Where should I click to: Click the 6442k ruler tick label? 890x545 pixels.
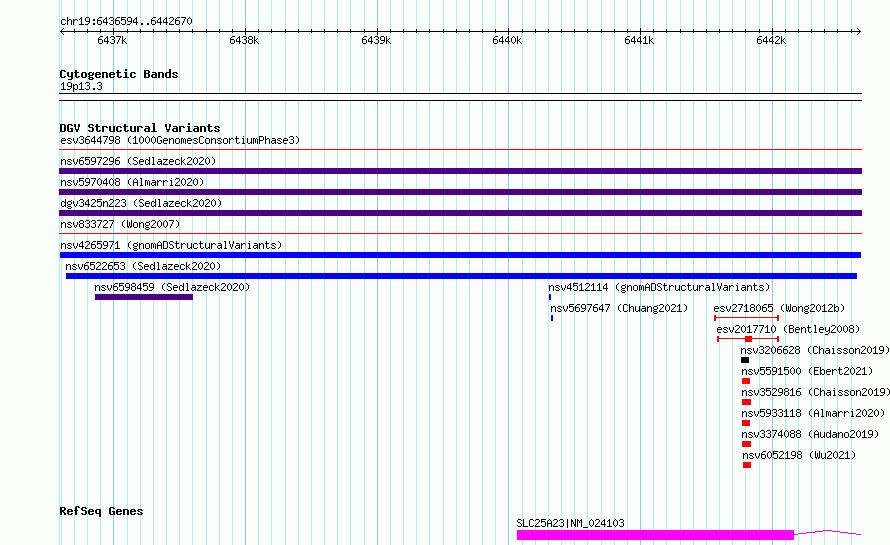[x=771, y=40]
